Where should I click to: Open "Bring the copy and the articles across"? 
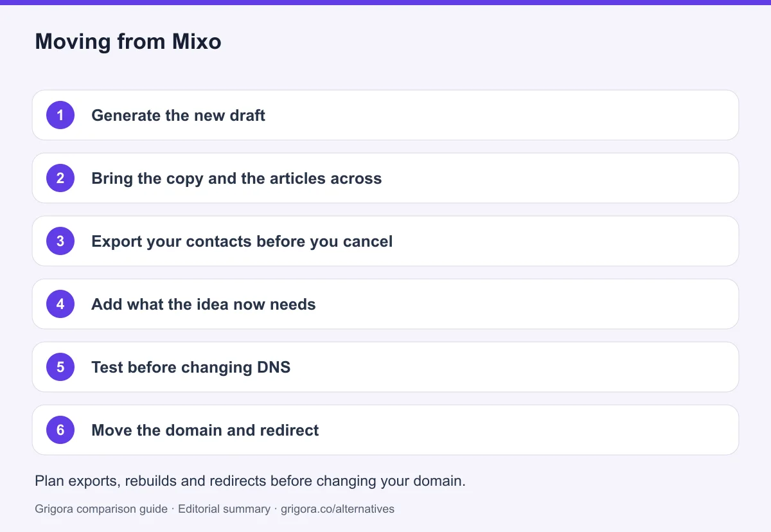click(236, 178)
